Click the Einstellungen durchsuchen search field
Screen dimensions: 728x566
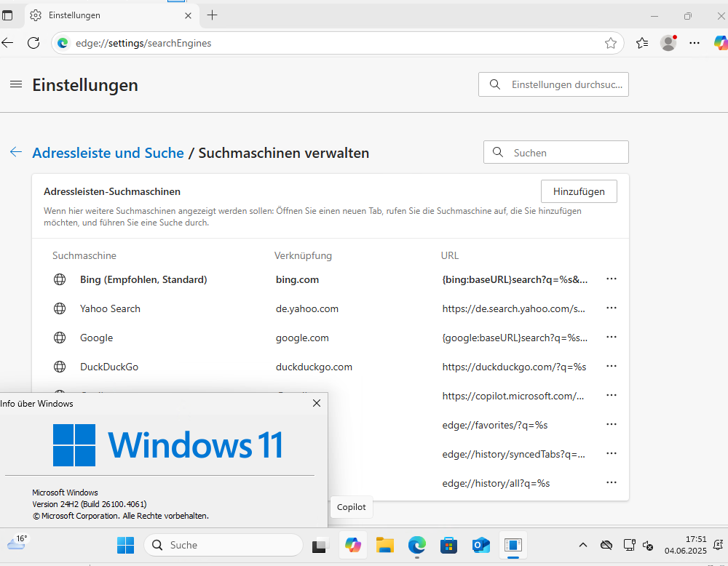click(x=553, y=84)
